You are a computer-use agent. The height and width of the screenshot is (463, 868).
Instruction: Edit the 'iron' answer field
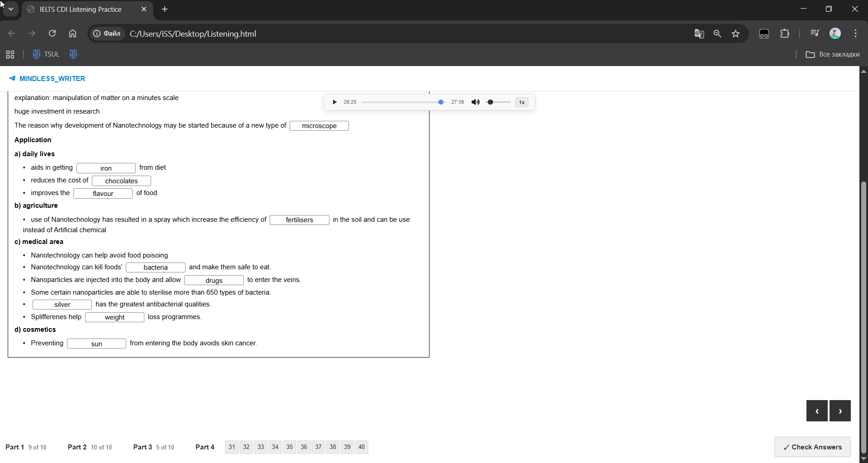(x=106, y=168)
